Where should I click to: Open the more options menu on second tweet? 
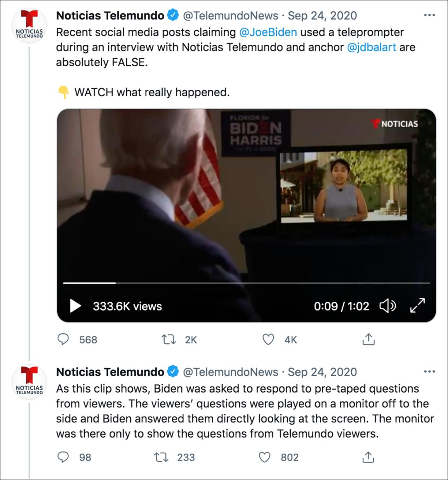(429, 372)
